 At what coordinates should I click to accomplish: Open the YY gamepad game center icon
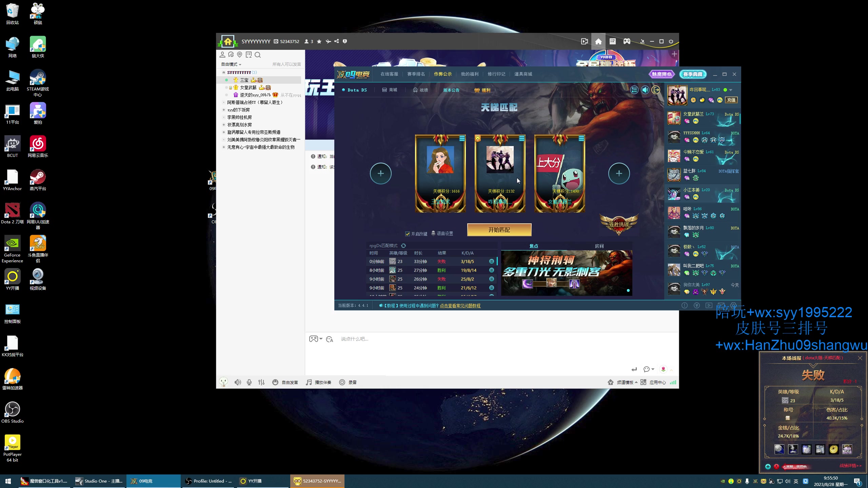[x=627, y=41]
